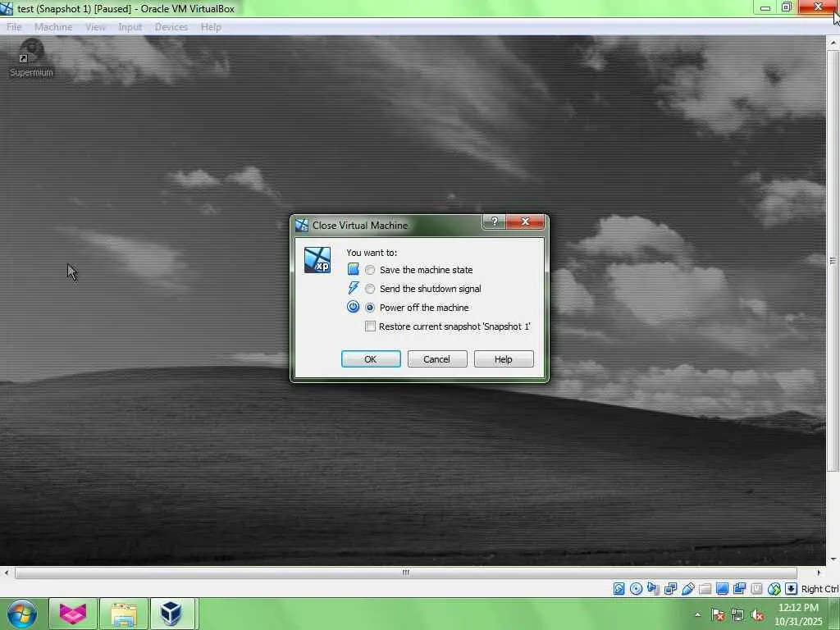Screen dimensions: 840x630
Task: Open the Devices menu
Action: [x=171, y=27]
